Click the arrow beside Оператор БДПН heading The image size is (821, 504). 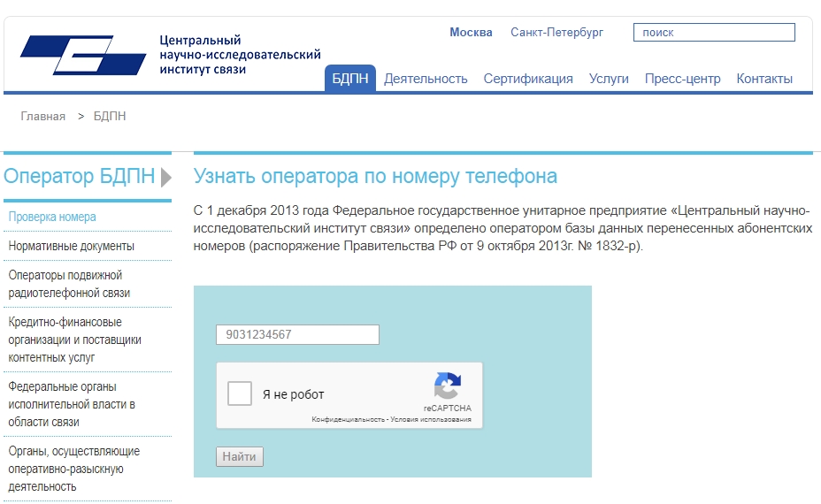pos(166,177)
